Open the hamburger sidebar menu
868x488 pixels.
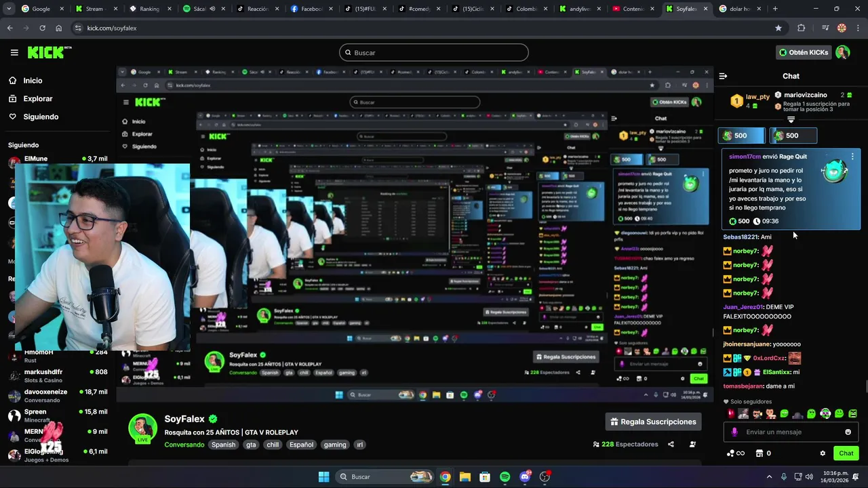14,52
